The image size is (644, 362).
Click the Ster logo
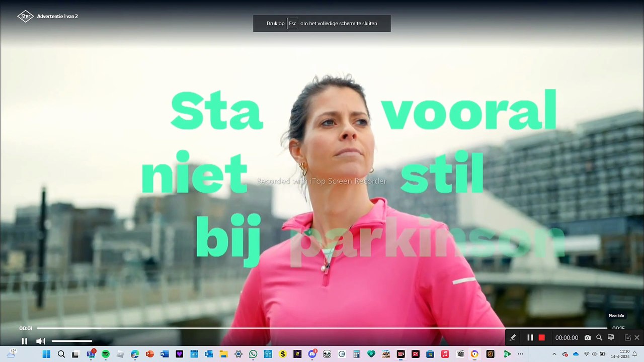(25, 17)
